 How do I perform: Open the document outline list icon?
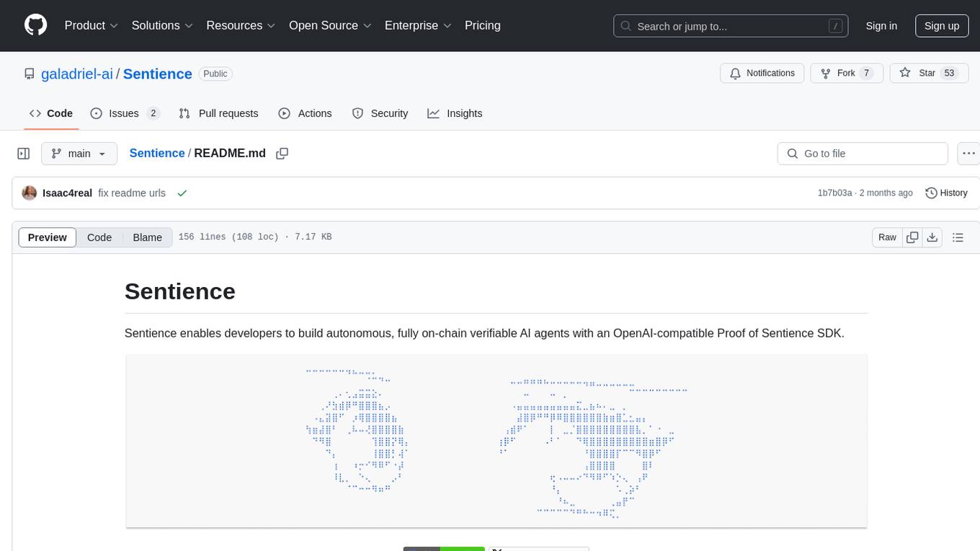(x=958, y=237)
